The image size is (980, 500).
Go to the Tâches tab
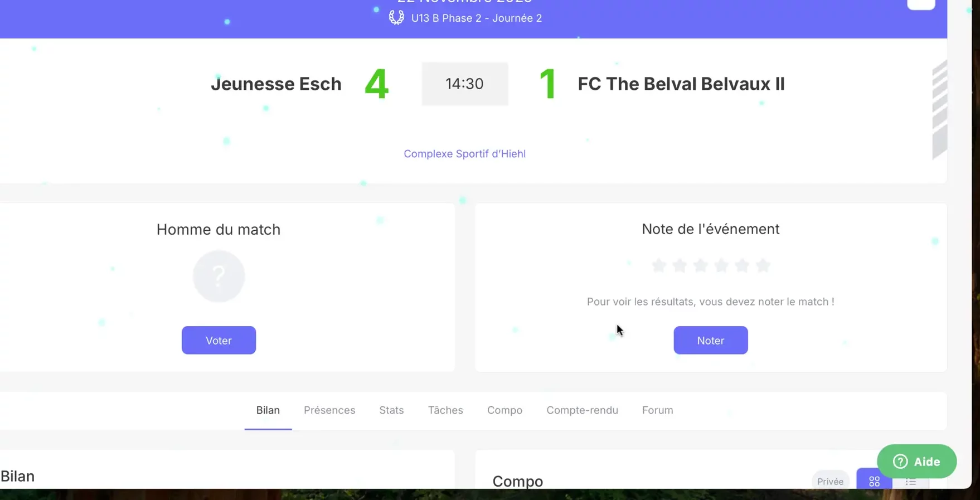pyautogui.click(x=445, y=410)
